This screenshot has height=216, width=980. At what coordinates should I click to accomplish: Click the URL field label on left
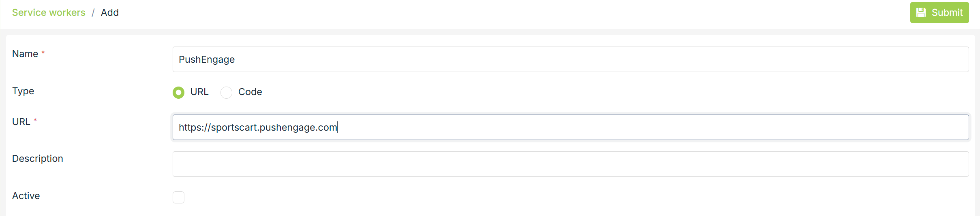coord(21,122)
